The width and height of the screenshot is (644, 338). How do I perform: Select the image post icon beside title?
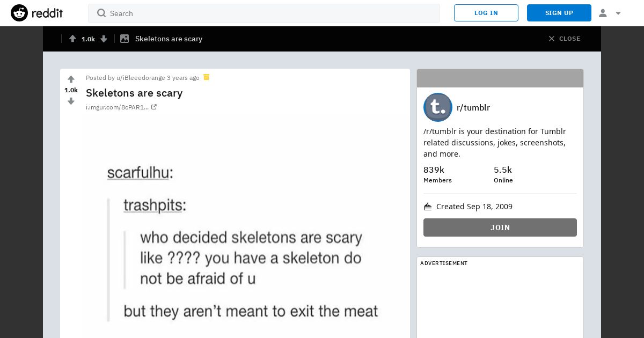125,39
